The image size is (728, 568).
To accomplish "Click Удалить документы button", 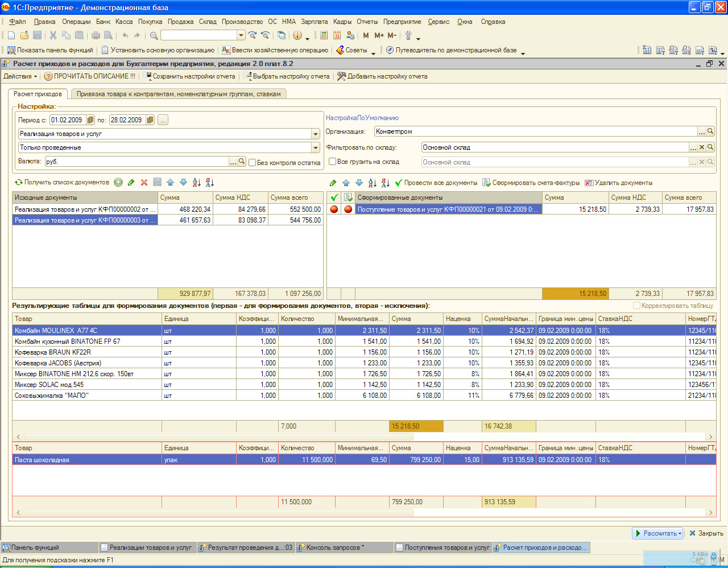I will click(619, 183).
